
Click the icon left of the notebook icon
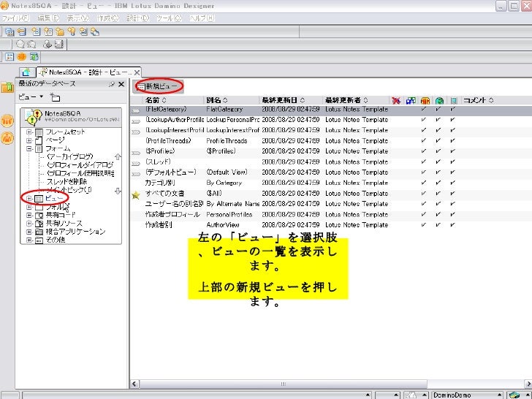(x=47, y=44)
